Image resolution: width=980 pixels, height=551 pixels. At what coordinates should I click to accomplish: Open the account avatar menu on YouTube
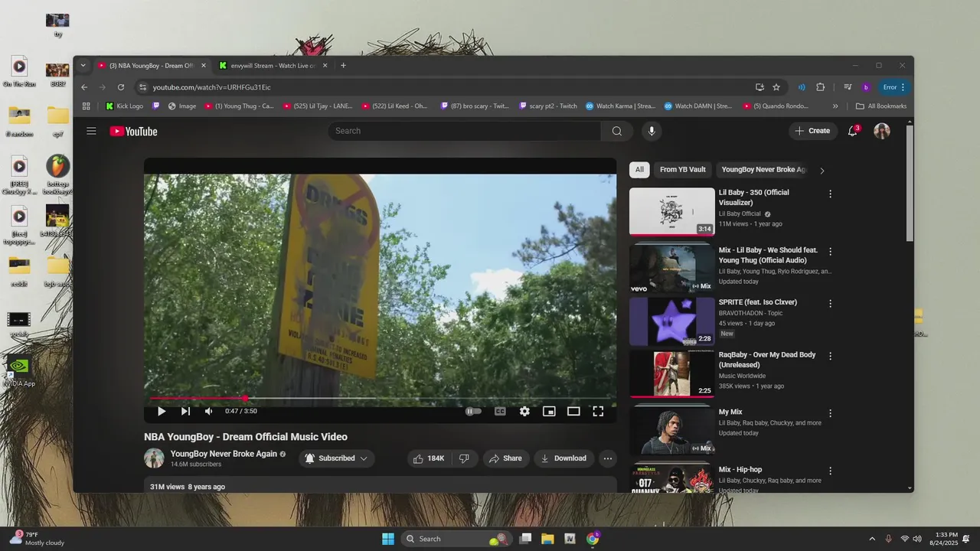point(882,131)
